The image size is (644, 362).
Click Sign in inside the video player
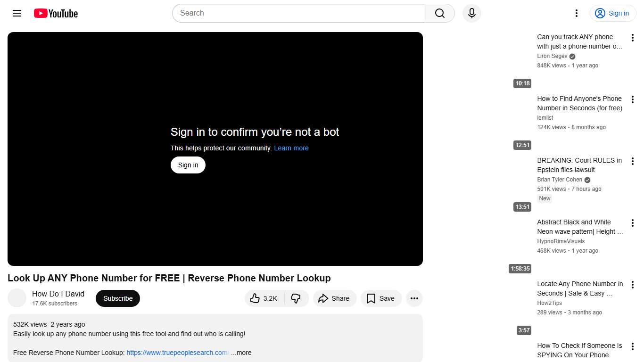pos(188,165)
